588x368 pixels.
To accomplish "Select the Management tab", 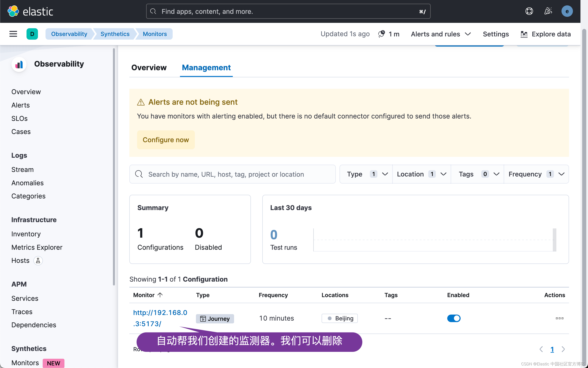I will click(206, 67).
